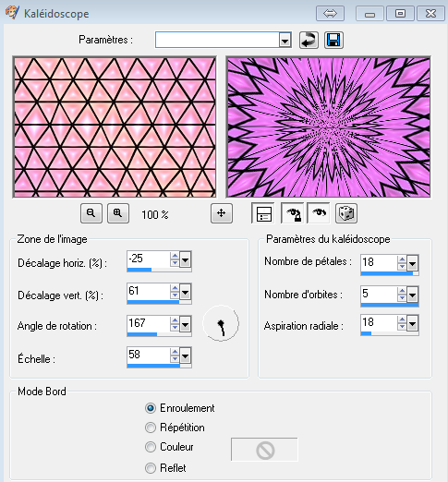Click the Aspiration radiale value field
448x482 pixels.
(x=379, y=323)
